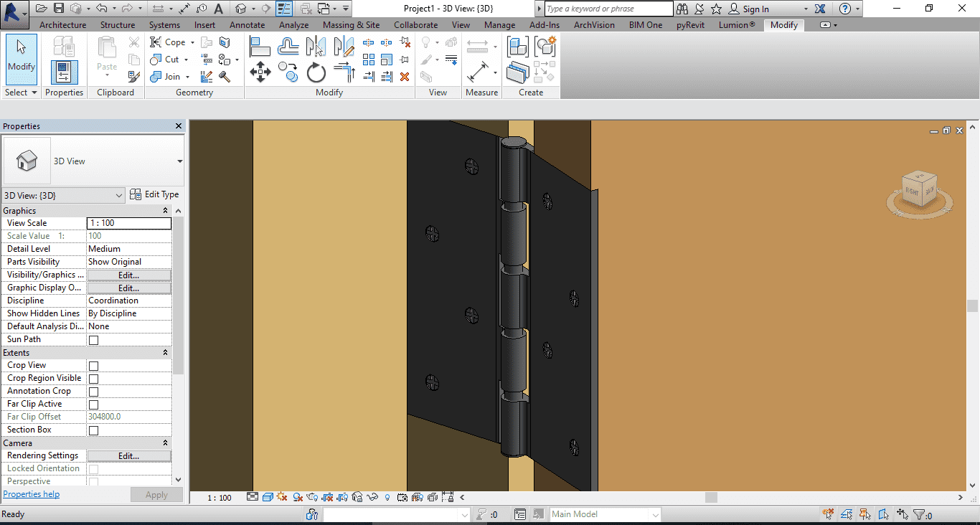980x525 pixels.
Task: Click the Visual Style icon in view bar
Action: (x=267, y=497)
